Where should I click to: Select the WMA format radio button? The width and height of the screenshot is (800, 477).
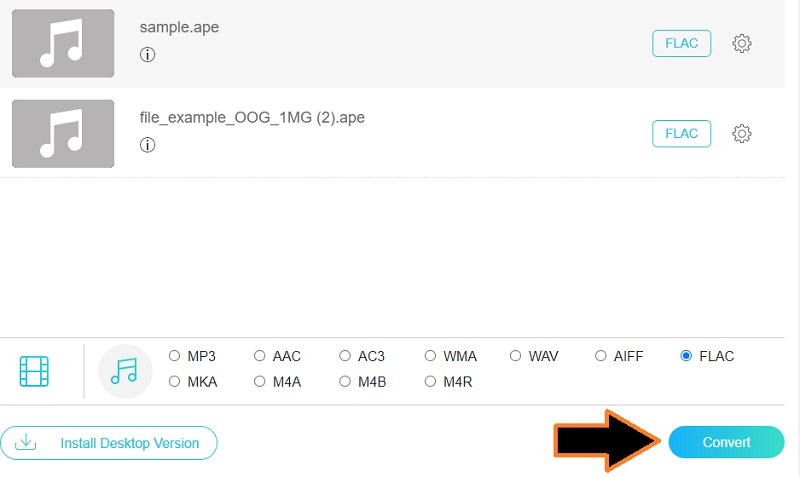point(430,356)
